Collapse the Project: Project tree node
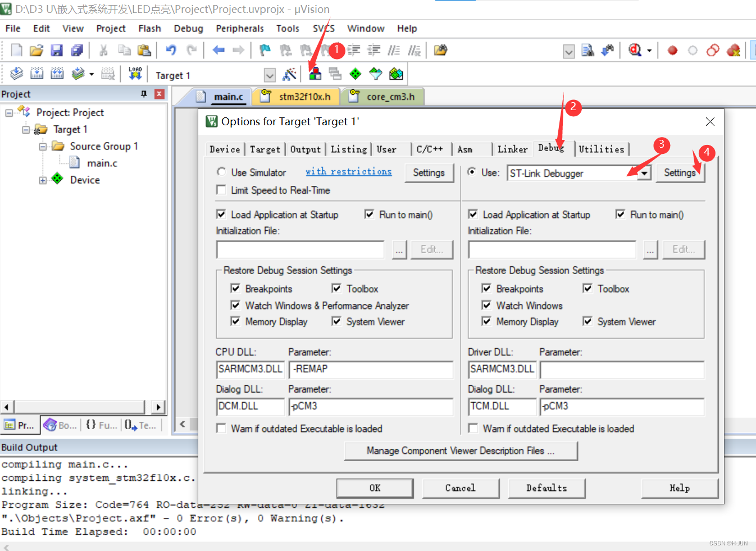 coord(9,113)
